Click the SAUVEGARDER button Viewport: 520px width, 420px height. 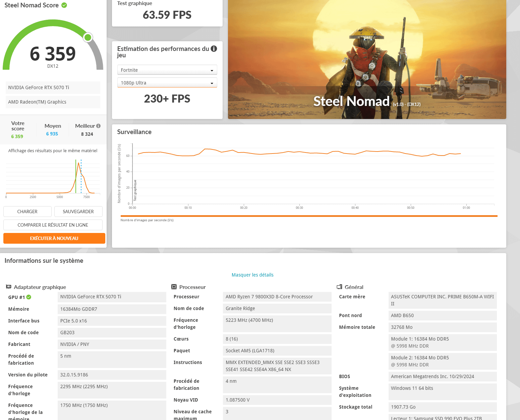click(x=78, y=212)
